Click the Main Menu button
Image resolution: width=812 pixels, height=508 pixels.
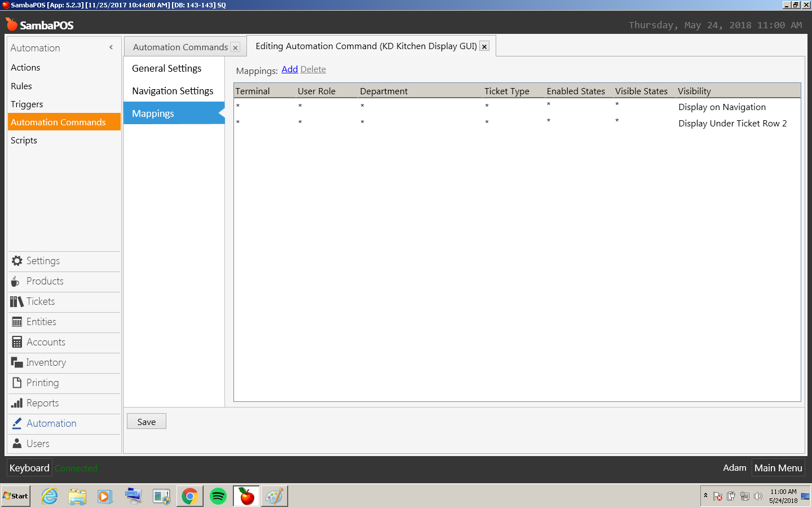click(778, 468)
